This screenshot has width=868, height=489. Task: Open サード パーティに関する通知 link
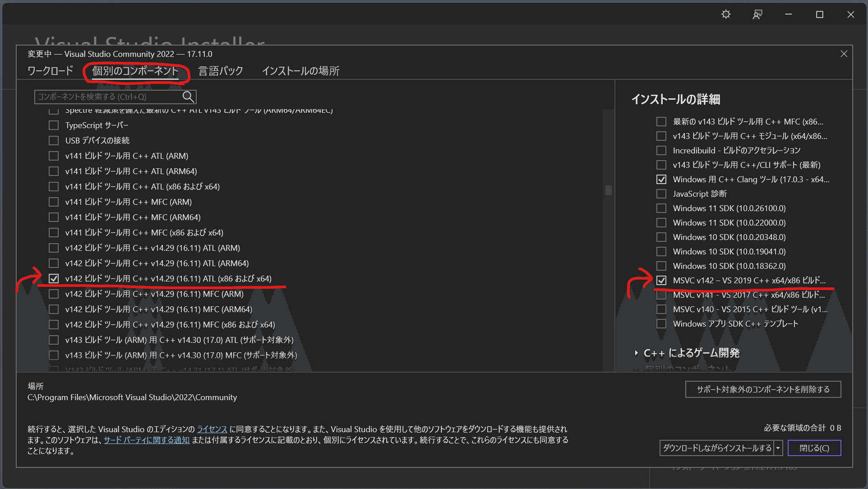tap(147, 440)
